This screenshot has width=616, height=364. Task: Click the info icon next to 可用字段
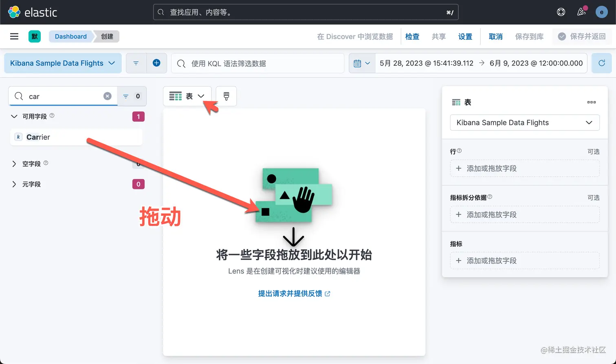coord(52,116)
